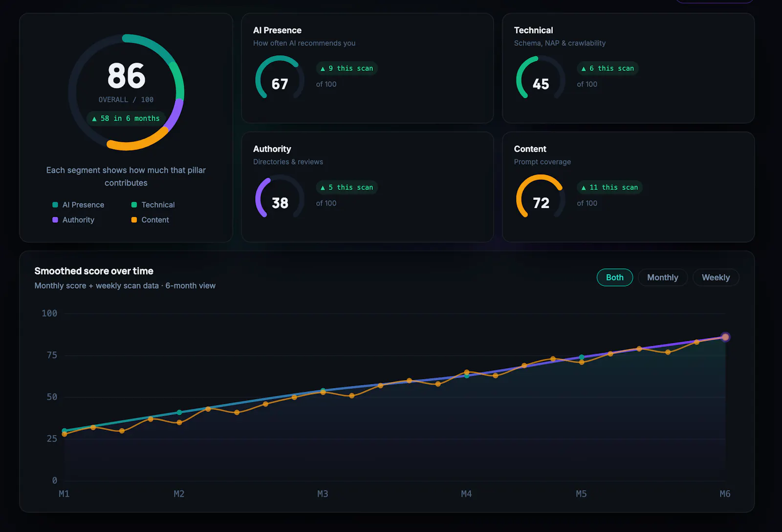Click the M4 x-axis label

466,494
